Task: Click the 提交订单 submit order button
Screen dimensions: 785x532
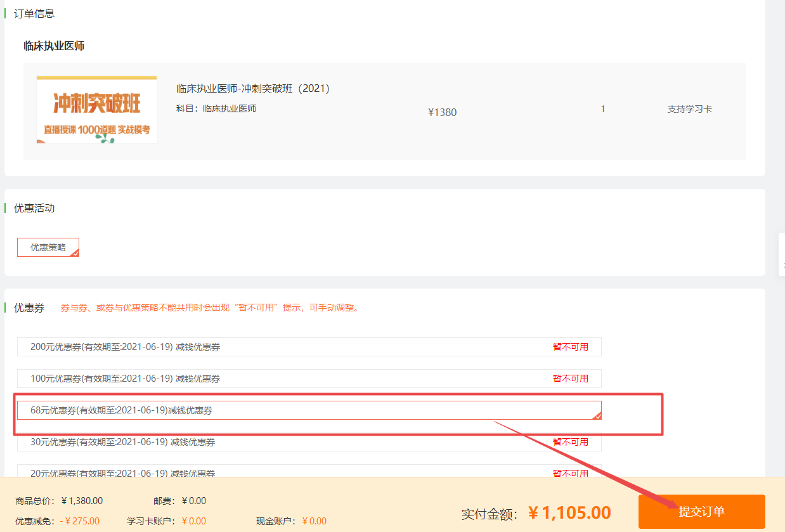Action: click(701, 511)
